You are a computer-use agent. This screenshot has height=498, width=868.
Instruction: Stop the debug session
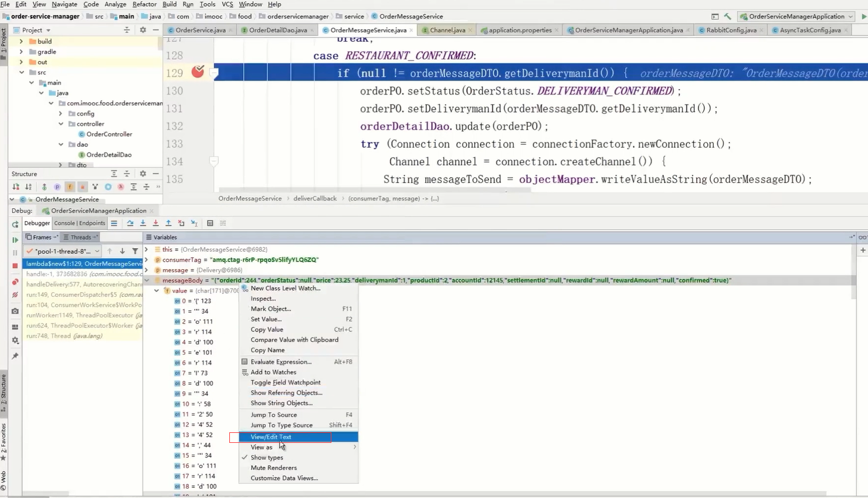pyautogui.click(x=15, y=266)
